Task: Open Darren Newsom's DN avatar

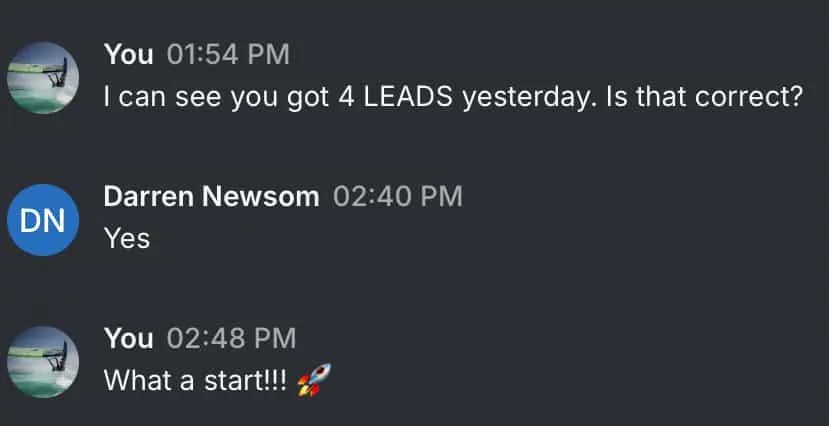Action: pos(43,220)
